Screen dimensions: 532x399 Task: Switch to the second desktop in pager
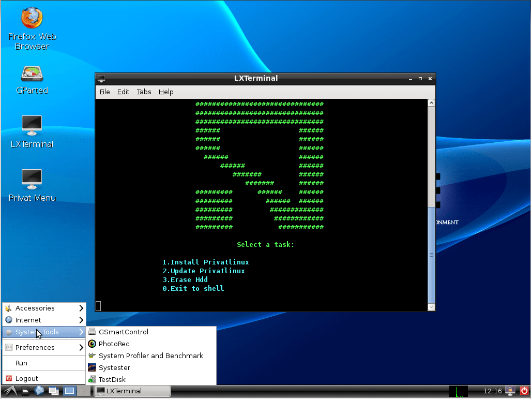pyautogui.click(x=84, y=391)
